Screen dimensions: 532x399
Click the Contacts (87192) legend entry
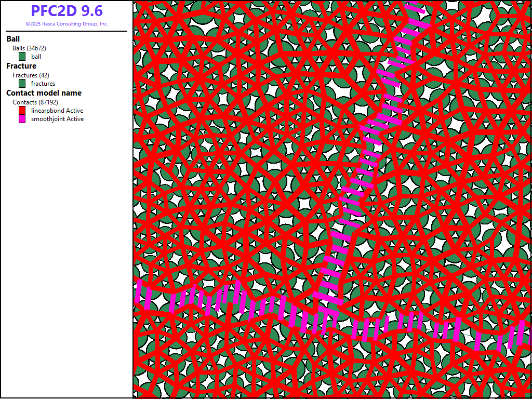[35, 102]
